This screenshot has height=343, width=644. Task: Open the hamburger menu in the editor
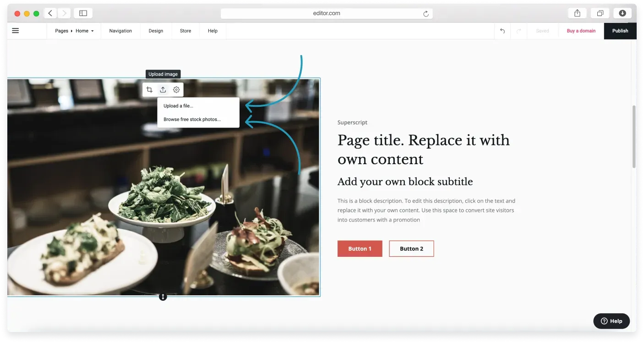pos(15,31)
